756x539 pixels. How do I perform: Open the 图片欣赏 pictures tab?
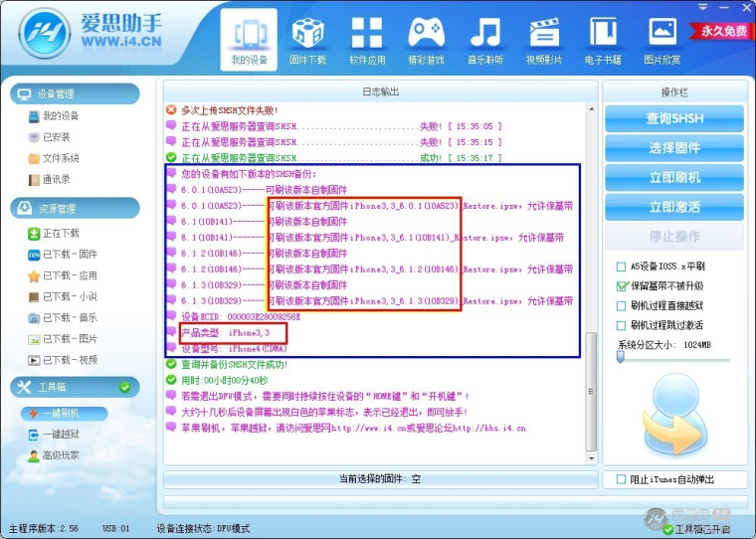tap(661, 40)
